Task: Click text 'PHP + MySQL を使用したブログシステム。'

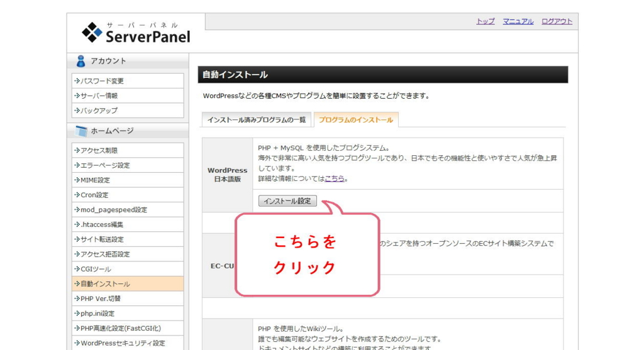Action: 324,148
